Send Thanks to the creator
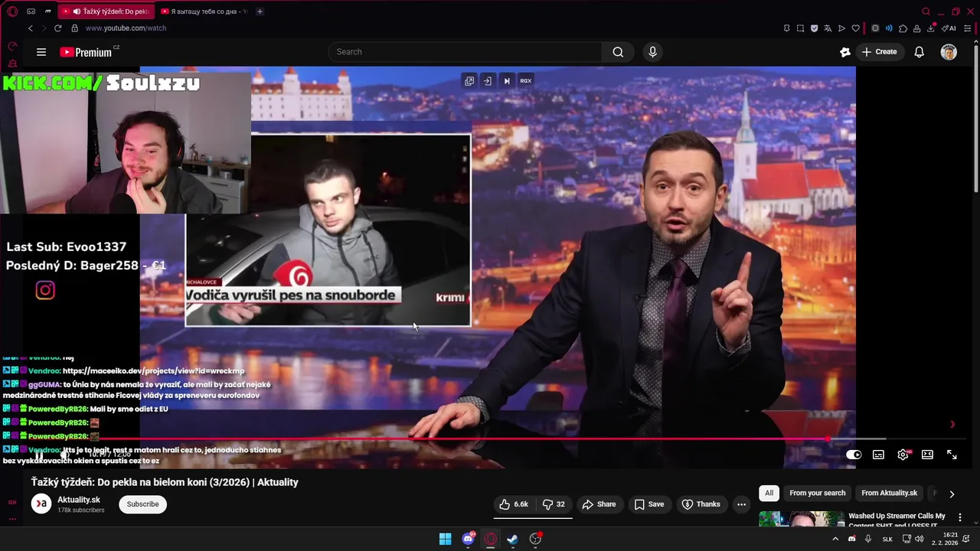This screenshot has height=551, width=980. click(701, 504)
